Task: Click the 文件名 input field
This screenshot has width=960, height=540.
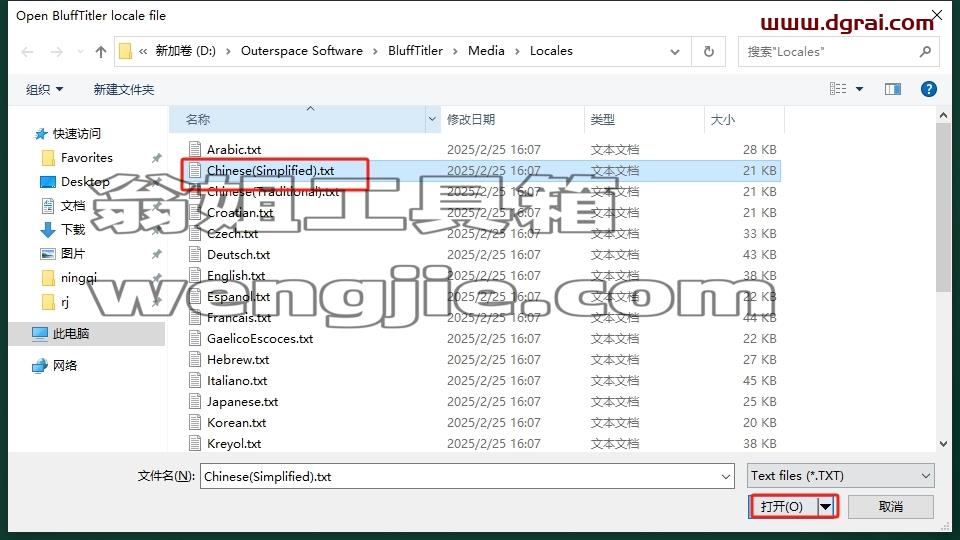Action: 467,476
